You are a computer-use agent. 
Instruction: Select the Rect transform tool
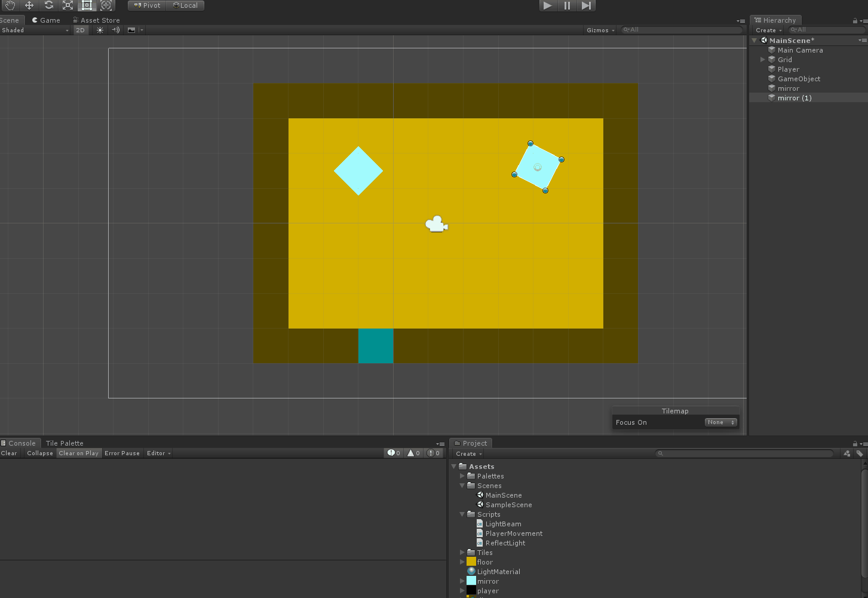pos(87,5)
